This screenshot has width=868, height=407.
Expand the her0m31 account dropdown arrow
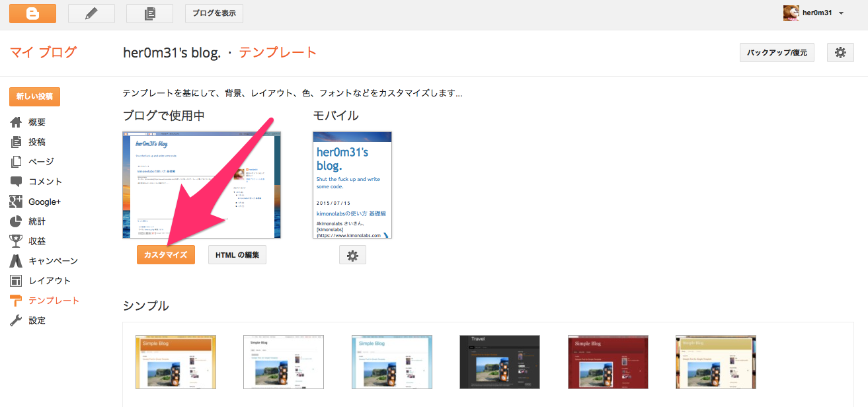841,13
